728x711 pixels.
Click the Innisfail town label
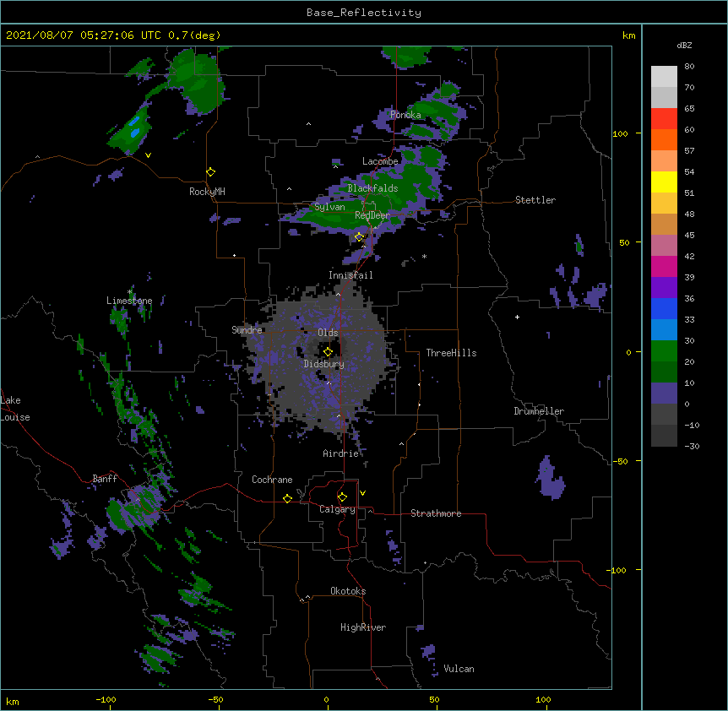pyautogui.click(x=350, y=275)
